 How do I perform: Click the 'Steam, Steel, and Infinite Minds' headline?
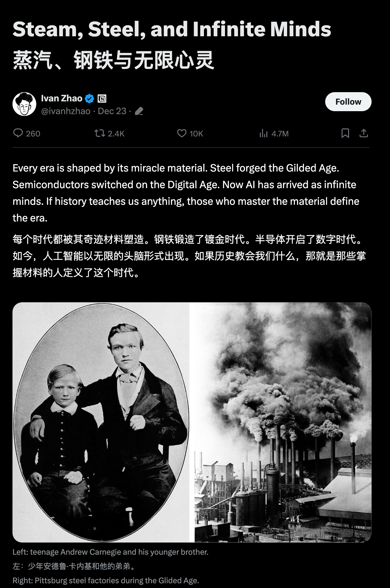[172, 29]
